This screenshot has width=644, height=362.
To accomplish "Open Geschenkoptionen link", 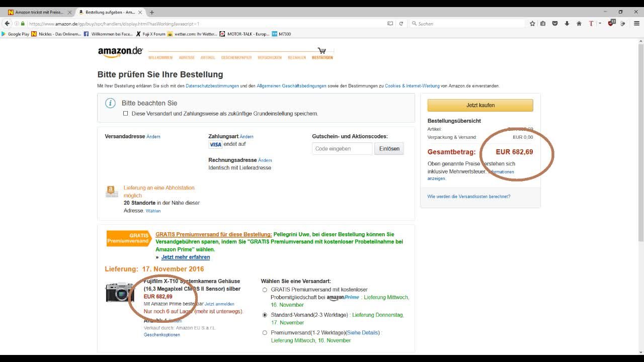I will pyautogui.click(x=162, y=335).
